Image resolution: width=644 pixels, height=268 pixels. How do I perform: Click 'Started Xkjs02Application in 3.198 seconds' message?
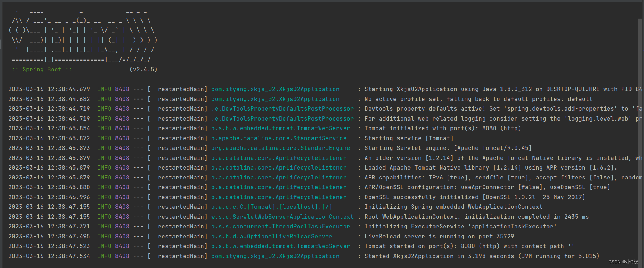[482, 256]
